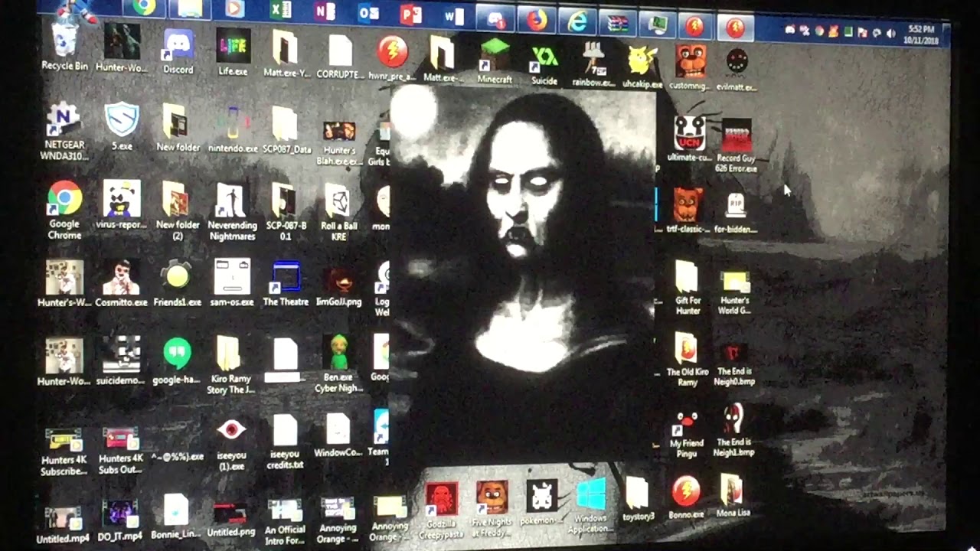Open the Hunter's World G... folder
This screenshot has width=980, height=551.
click(x=734, y=291)
